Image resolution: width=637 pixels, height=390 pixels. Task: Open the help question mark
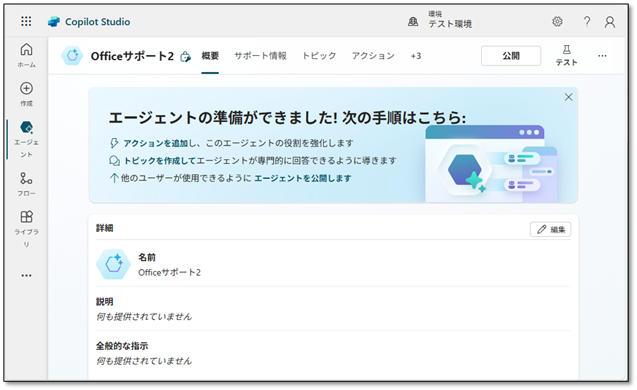[587, 22]
